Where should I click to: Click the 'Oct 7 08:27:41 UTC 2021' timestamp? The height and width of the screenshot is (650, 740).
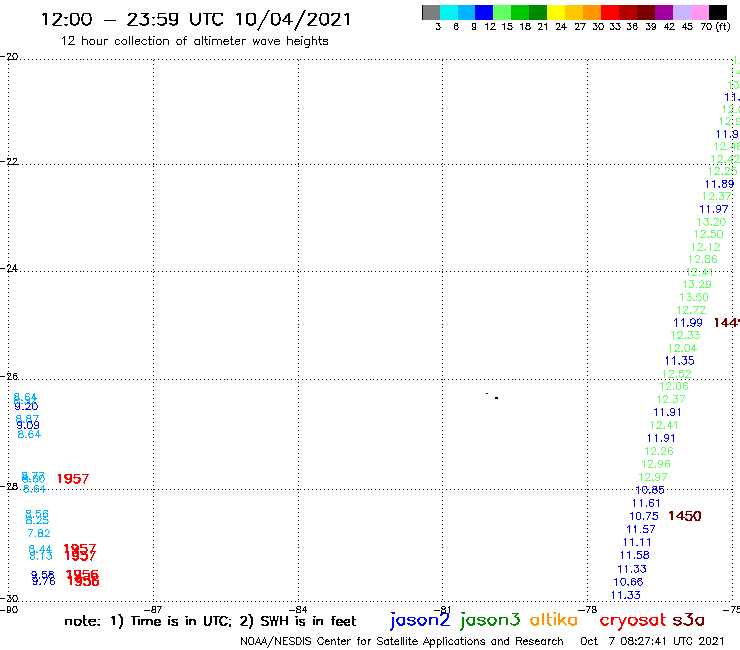click(652, 641)
